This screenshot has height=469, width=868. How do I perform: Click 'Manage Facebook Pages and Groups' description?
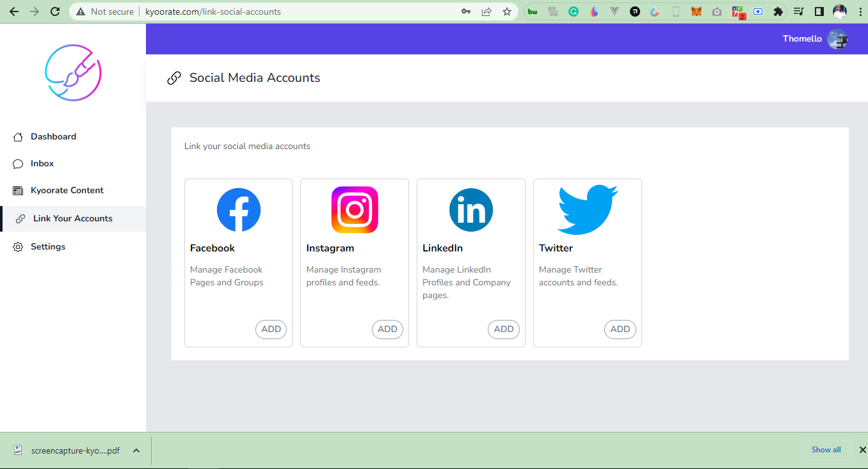(x=227, y=276)
